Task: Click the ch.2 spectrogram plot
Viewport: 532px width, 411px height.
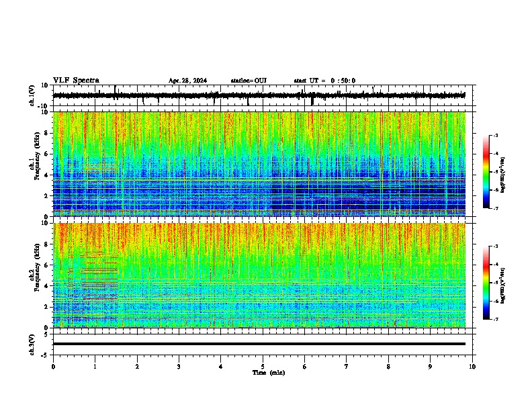Action: coord(259,275)
